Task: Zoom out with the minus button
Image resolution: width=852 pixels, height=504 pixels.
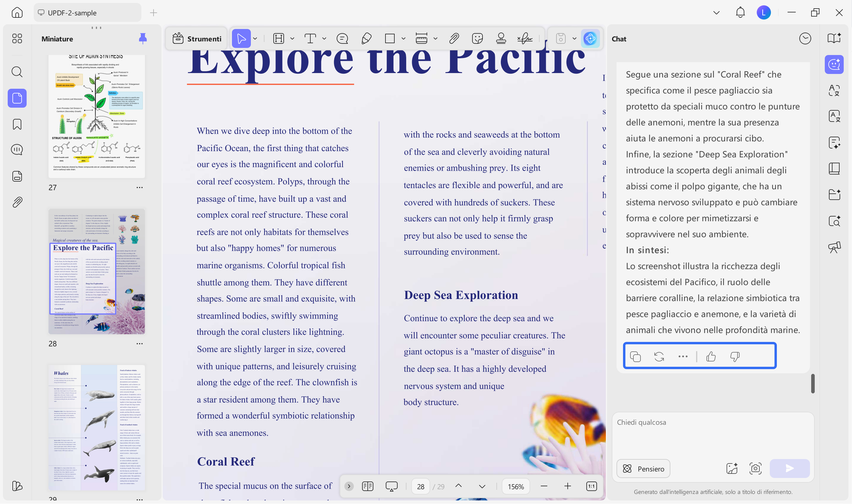Action: click(x=544, y=487)
